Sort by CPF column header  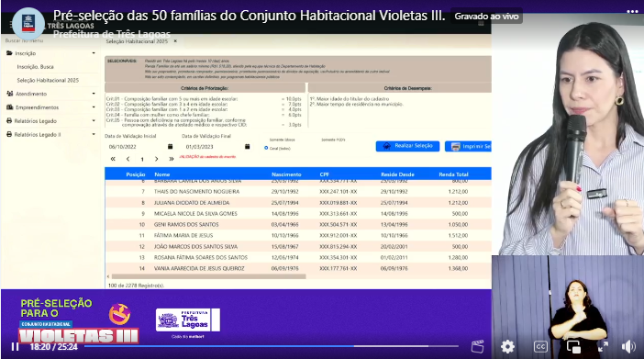tap(324, 174)
